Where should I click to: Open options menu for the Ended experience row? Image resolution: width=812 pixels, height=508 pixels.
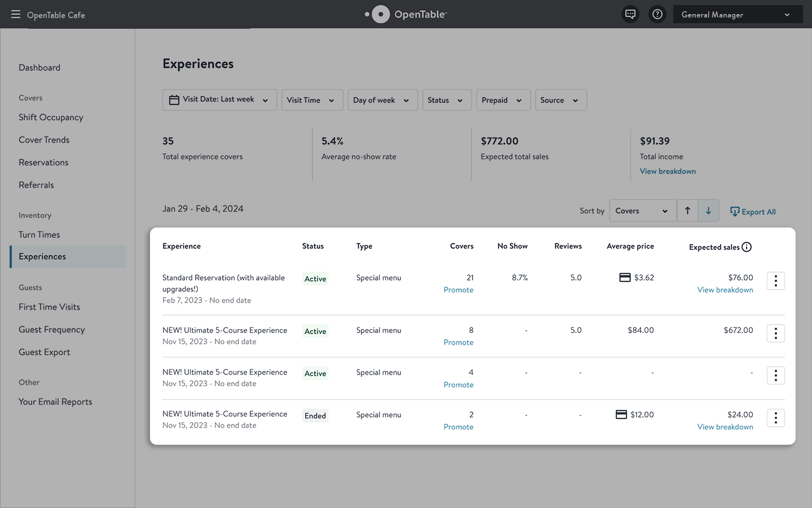click(x=776, y=418)
